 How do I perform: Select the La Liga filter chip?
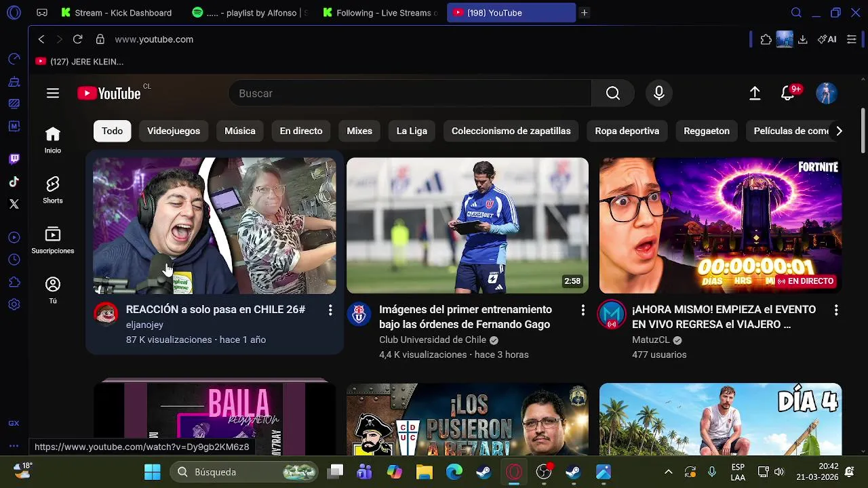(412, 131)
